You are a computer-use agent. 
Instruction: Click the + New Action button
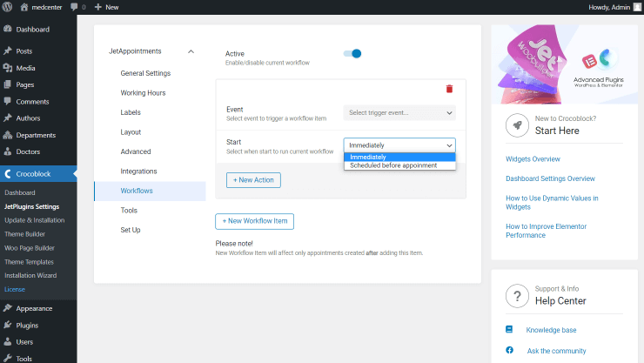(x=253, y=180)
